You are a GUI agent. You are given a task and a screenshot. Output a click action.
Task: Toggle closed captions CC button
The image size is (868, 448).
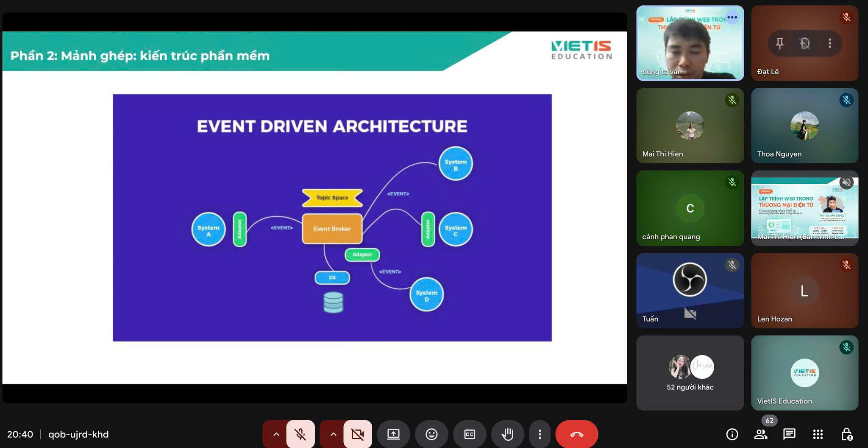tap(470, 434)
